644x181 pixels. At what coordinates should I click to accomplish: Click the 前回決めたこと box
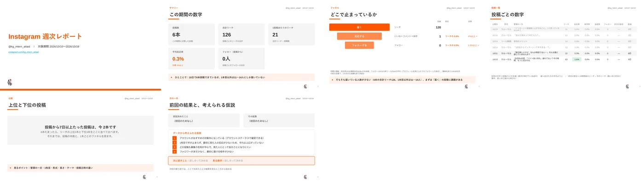coord(204,120)
